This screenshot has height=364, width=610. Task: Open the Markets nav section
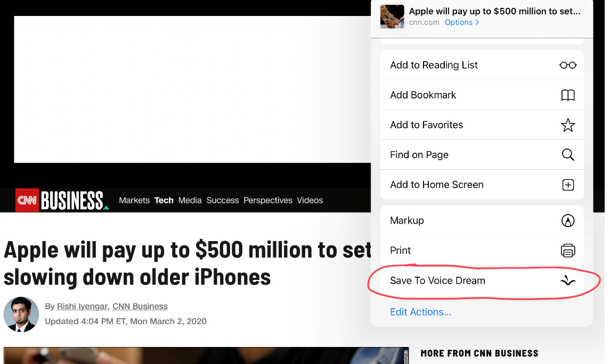[x=134, y=201]
